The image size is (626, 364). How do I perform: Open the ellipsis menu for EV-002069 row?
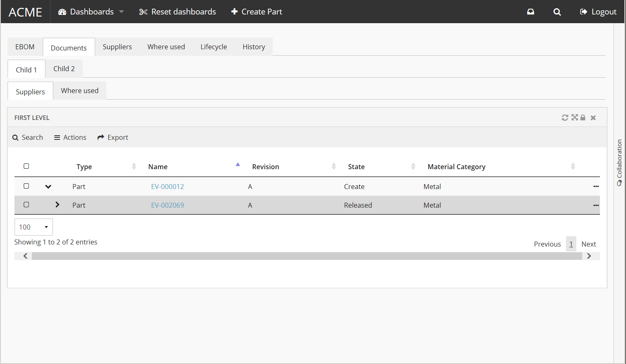pos(595,205)
